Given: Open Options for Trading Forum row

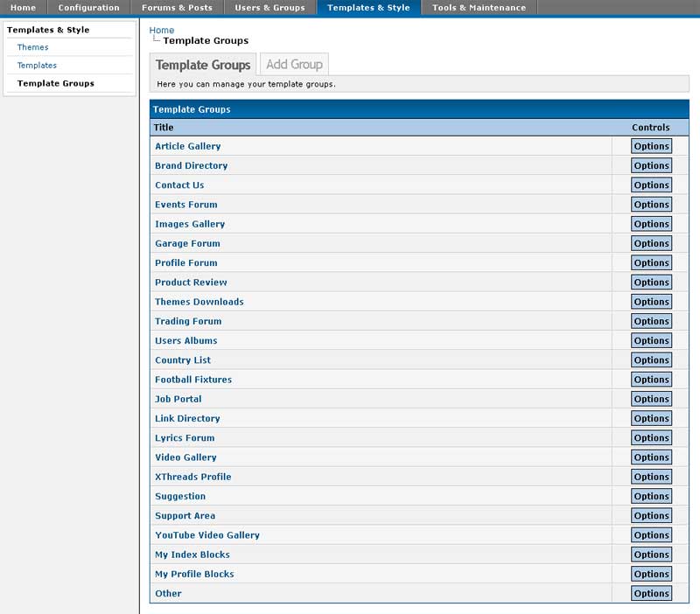Looking at the screenshot, I should click(651, 321).
